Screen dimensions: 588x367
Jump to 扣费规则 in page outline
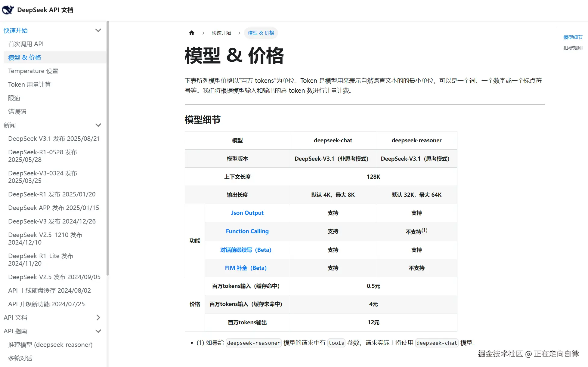tap(573, 48)
